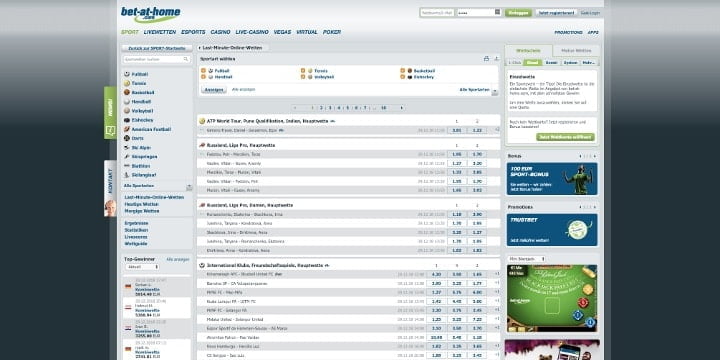The width and height of the screenshot is (720, 360).
Task: Select the Darts board icon in the sidebar
Action: point(127,138)
